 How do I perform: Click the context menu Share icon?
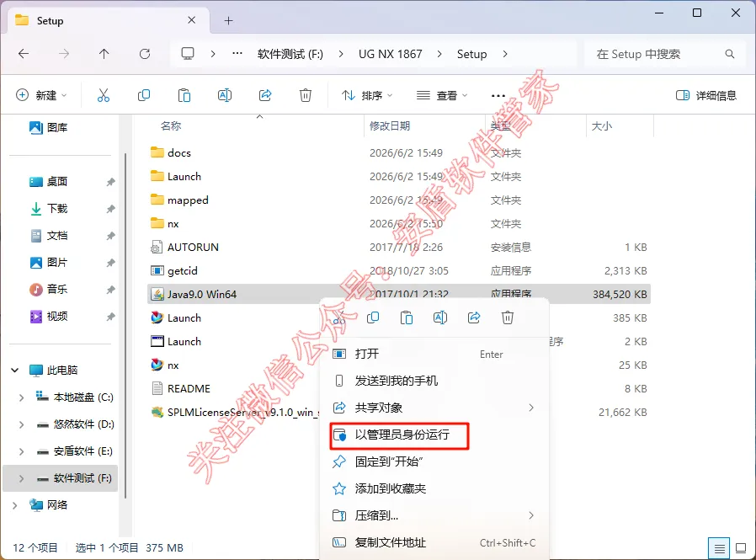tap(474, 317)
